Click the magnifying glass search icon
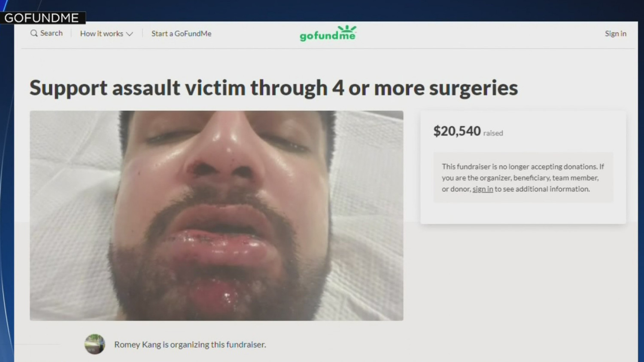Viewport: 644px width, 362px height. pos(34,33)
